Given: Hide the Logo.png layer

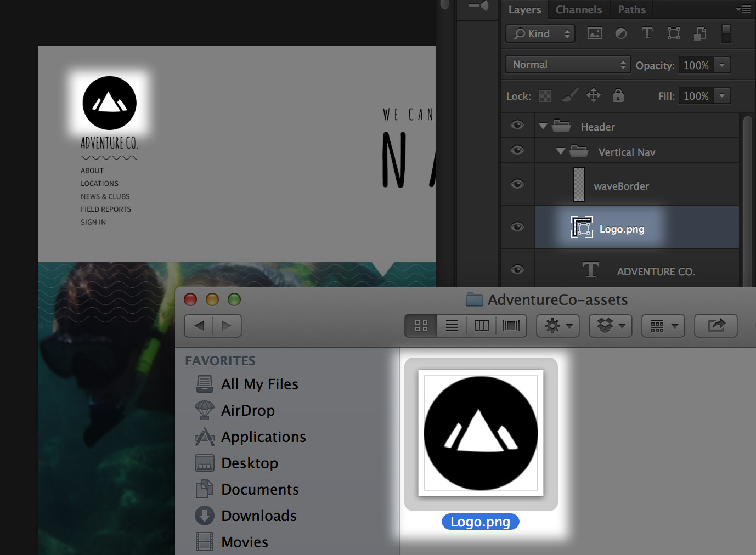Looking at the screenshot, I should [517, 227].
